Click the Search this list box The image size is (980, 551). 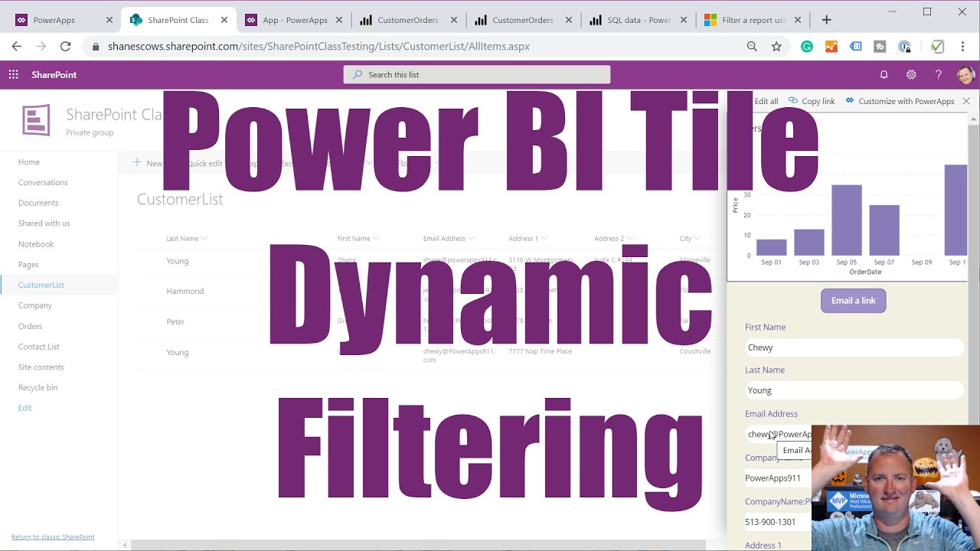click(x=477, y=74)
